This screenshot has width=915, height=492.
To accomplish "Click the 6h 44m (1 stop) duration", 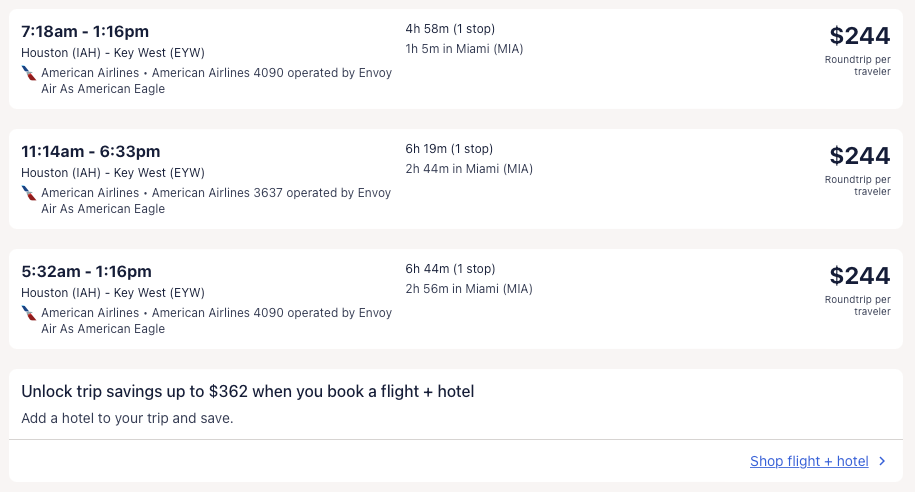I will [x=450, y=269].
